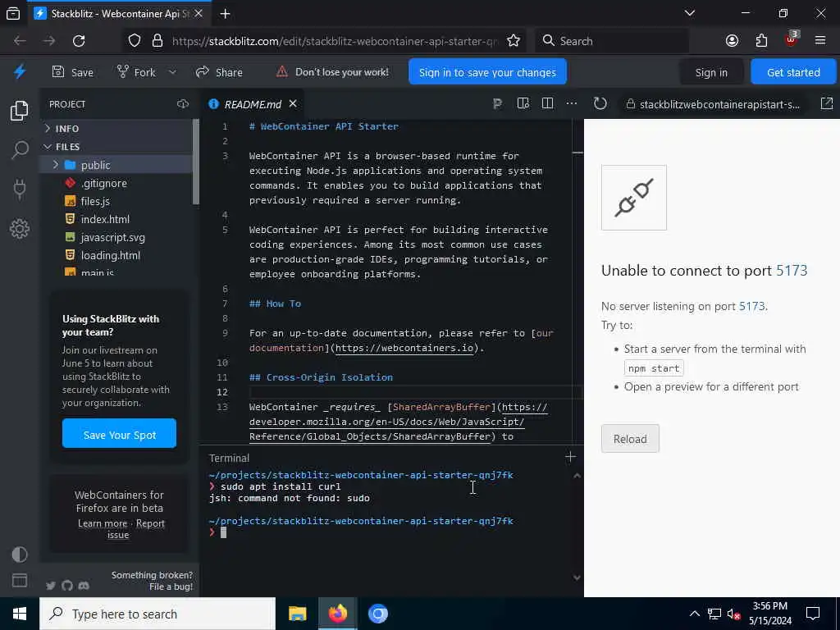Open the Twitter icon link

click(x=50, y=586)
